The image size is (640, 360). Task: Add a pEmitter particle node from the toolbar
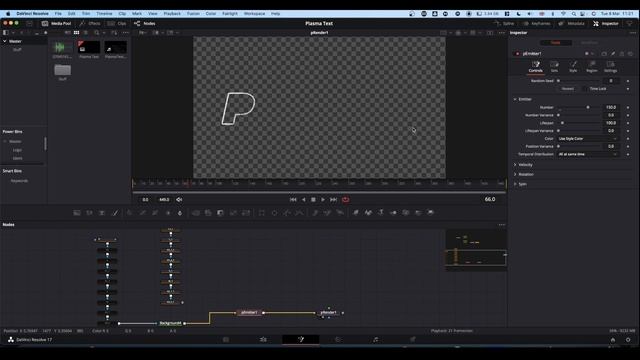tap(315, 213)
